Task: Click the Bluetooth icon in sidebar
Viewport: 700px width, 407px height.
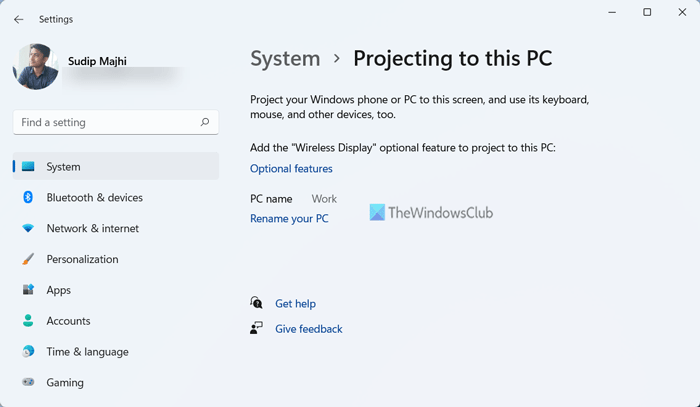Action: coord(28,198)
